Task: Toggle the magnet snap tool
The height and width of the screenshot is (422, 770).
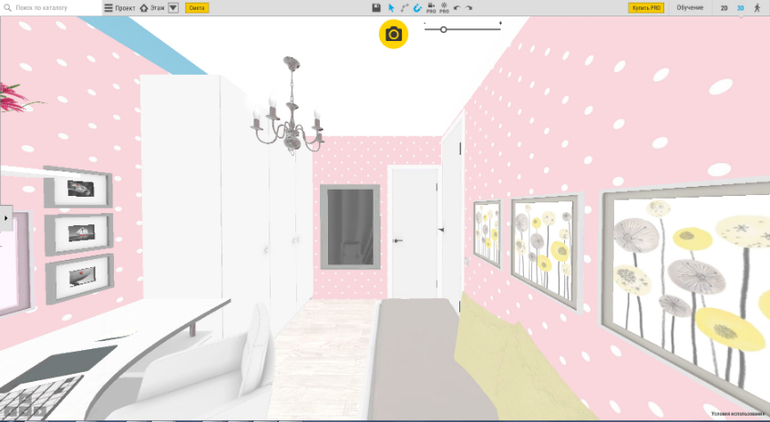Action: [417, 8]
